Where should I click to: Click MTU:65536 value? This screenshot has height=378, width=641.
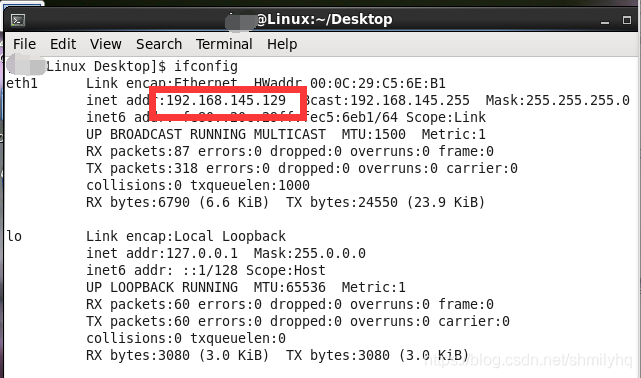[290, 287]
